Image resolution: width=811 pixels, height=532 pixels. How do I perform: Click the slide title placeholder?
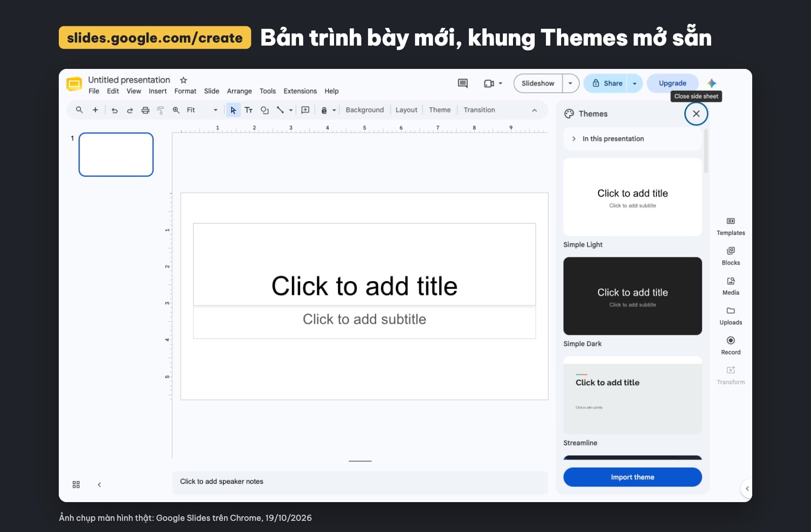[x=364, y=264]
